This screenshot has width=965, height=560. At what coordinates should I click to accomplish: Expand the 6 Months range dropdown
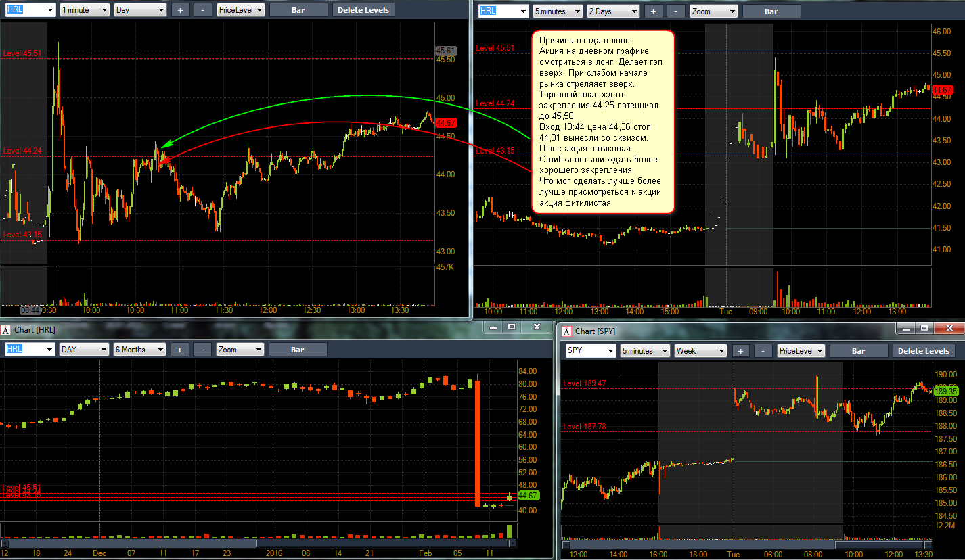(x=139, y=350)
